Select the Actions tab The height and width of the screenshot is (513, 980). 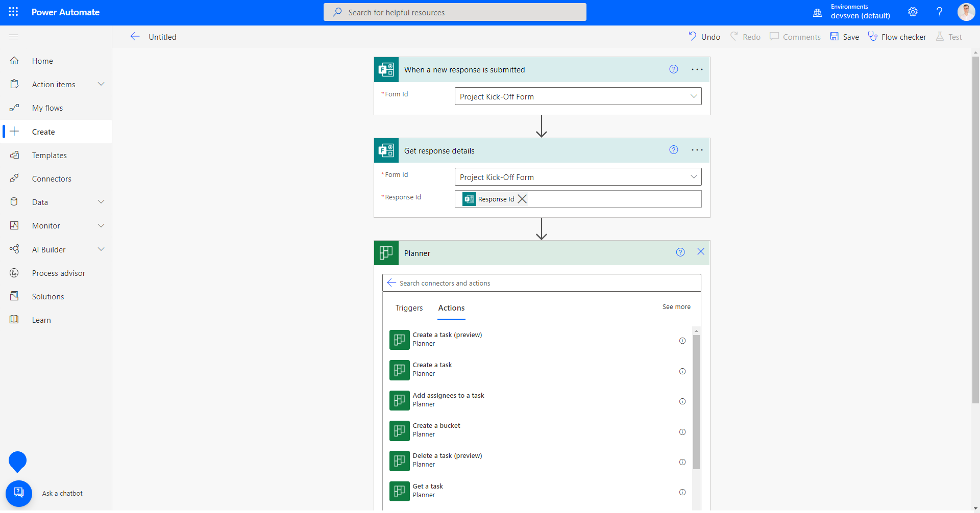[451, 308]
